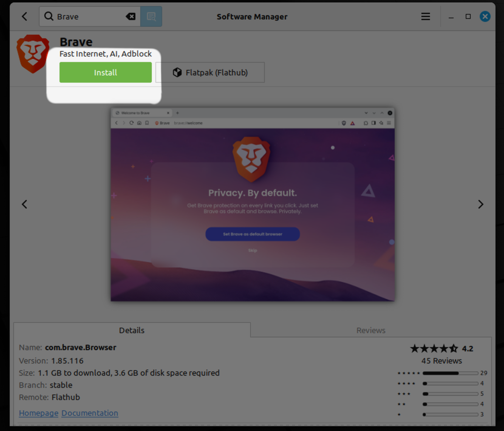Click the three-star rating bar
Image resolution: width=504 pixels, height=431 pixels.
(x=451, y=394)
